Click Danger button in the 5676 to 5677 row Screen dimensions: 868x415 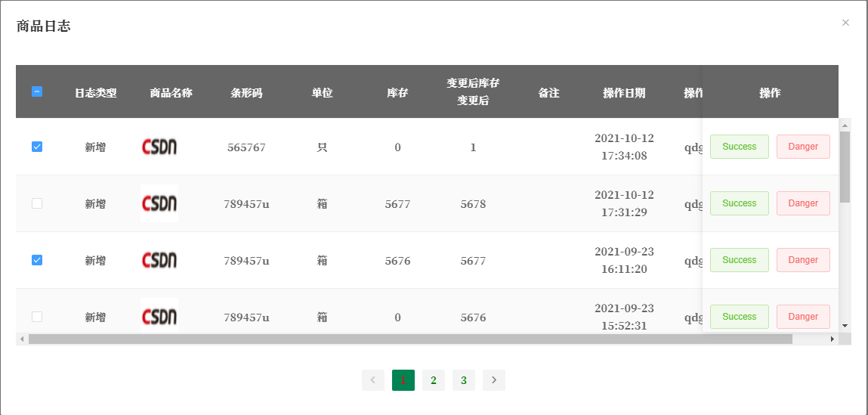803,260
